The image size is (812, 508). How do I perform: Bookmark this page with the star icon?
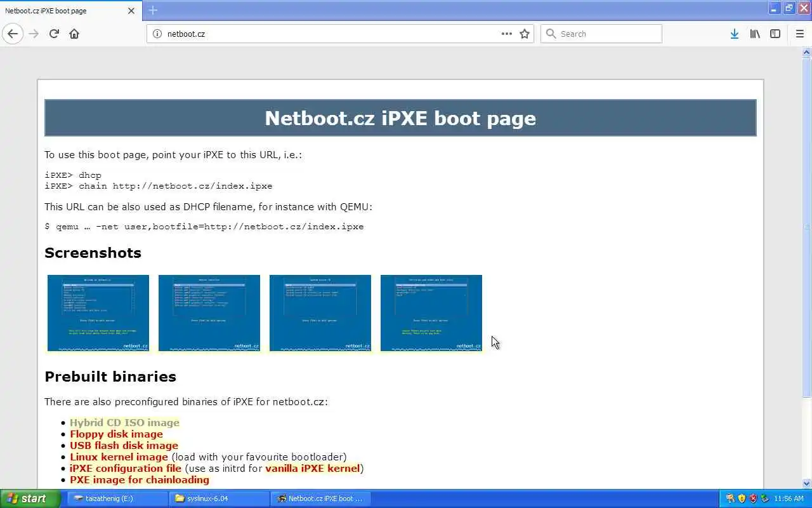pyautogui.click(x=525, y=34)
